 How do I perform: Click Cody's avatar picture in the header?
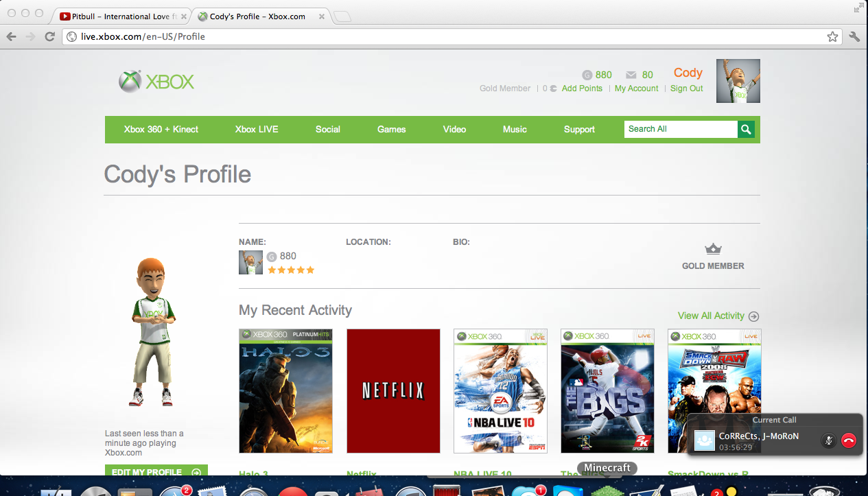[738, 81]
